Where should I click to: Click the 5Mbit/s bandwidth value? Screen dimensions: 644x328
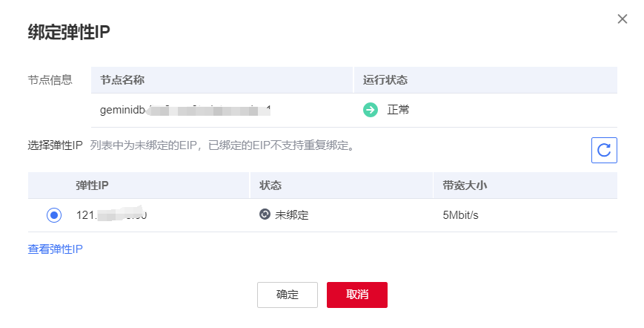point(460,215)
